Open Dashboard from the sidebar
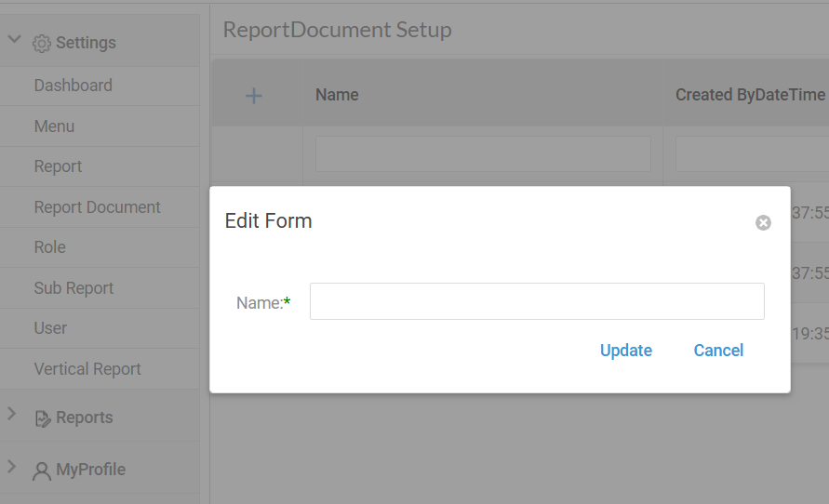829x504 pixels. click(73, 85)
